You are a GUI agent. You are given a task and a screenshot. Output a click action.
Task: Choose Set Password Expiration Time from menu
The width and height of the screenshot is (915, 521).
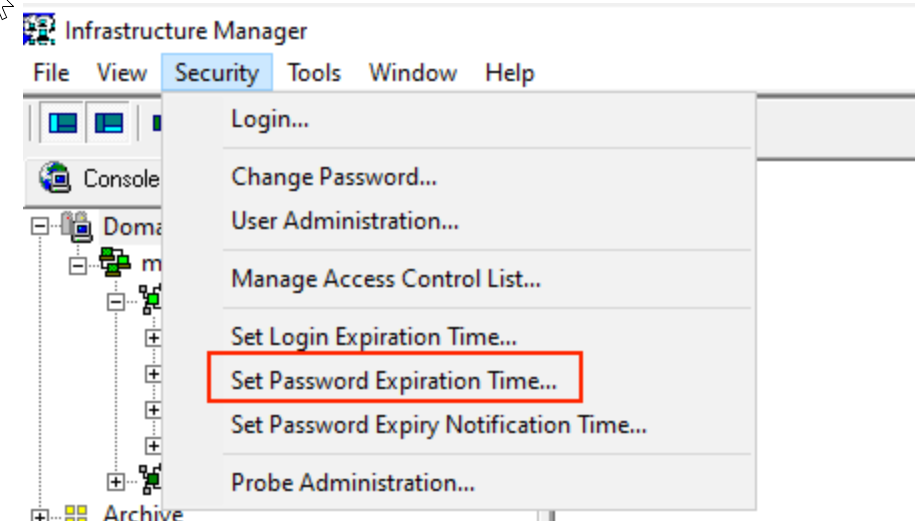tap(394, 381)
